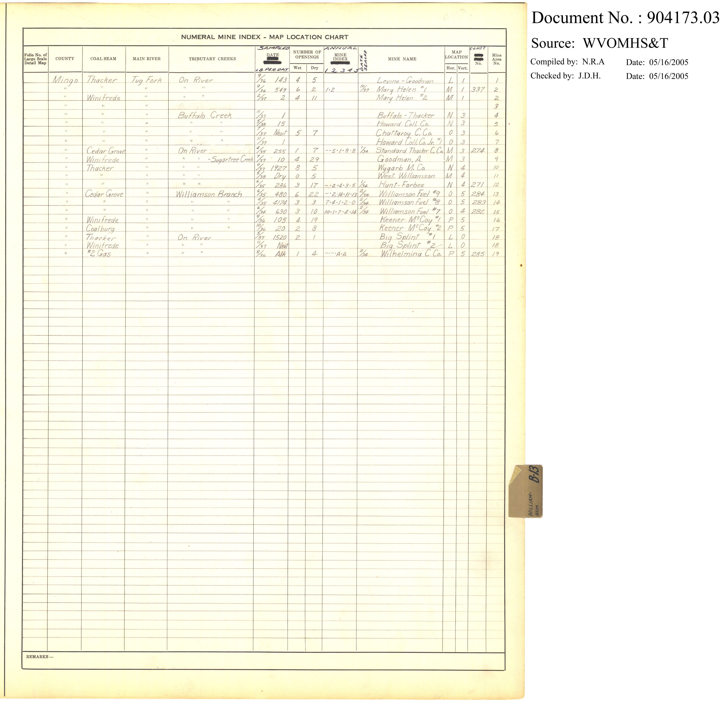Viewport: 728px width, 701px height.
Task: Click the Hunt-Forbes mine name
Action: coord(401,185)
